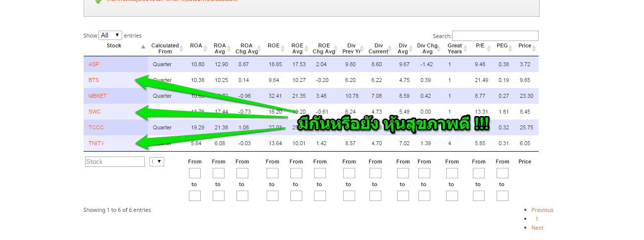Select TNITY Div Prev Yr 8.57

point(350,143)
